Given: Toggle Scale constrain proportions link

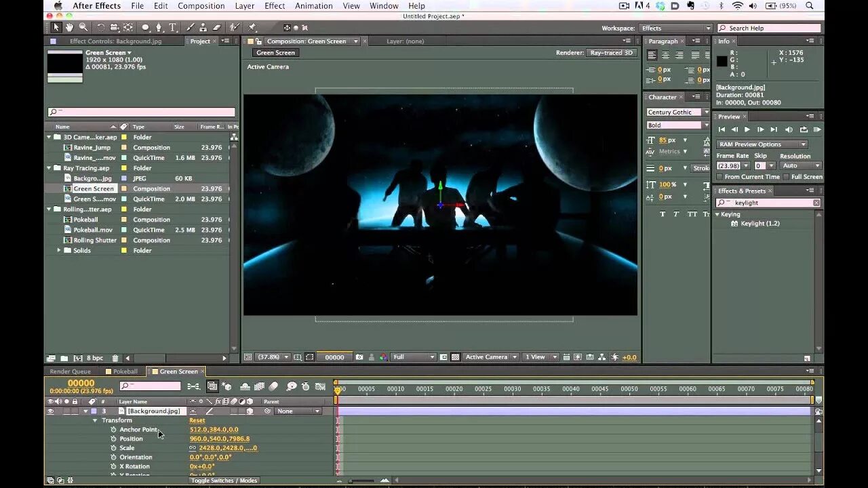Looking at the screenshot, I should pyautogui.click(x=193, y=448).
